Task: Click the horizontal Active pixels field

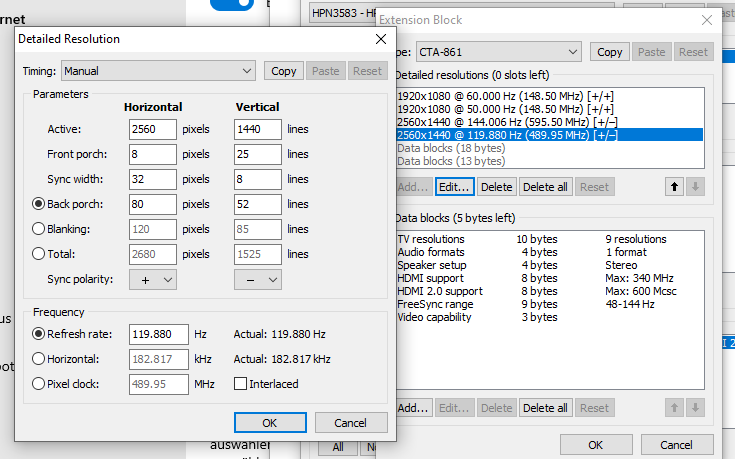Action: (152, 129)
